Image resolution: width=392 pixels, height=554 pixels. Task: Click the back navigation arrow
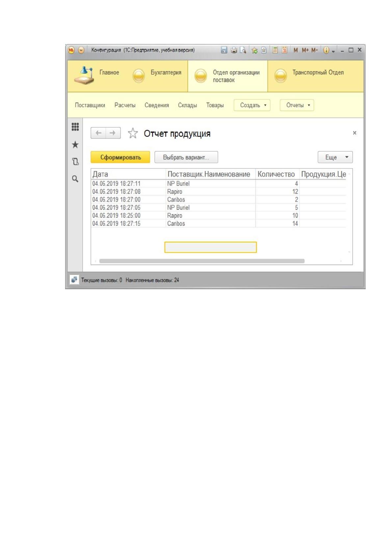(98, 133)
